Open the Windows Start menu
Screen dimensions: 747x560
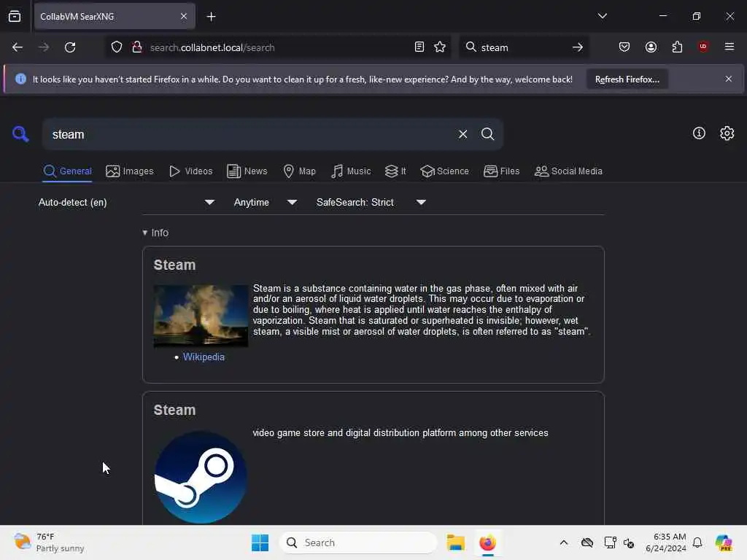pos(260,542)
